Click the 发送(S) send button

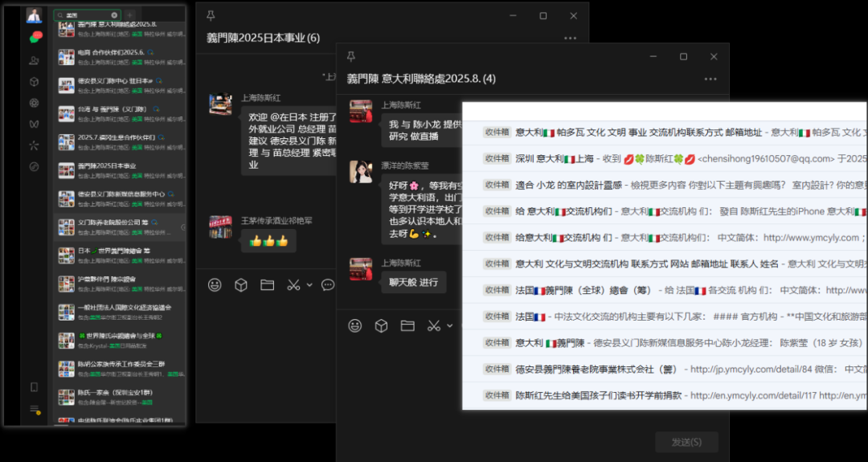tap(686, 442)
